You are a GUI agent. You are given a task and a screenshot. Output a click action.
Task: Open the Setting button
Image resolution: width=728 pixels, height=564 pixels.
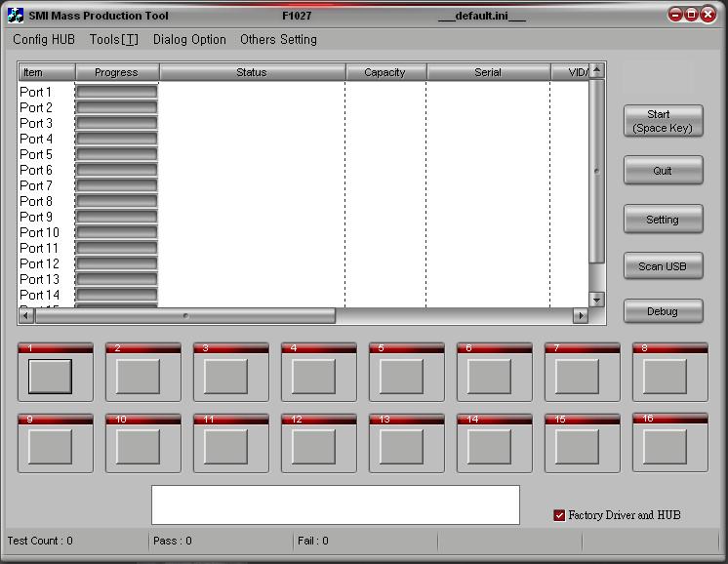click(x=663, y=220)
